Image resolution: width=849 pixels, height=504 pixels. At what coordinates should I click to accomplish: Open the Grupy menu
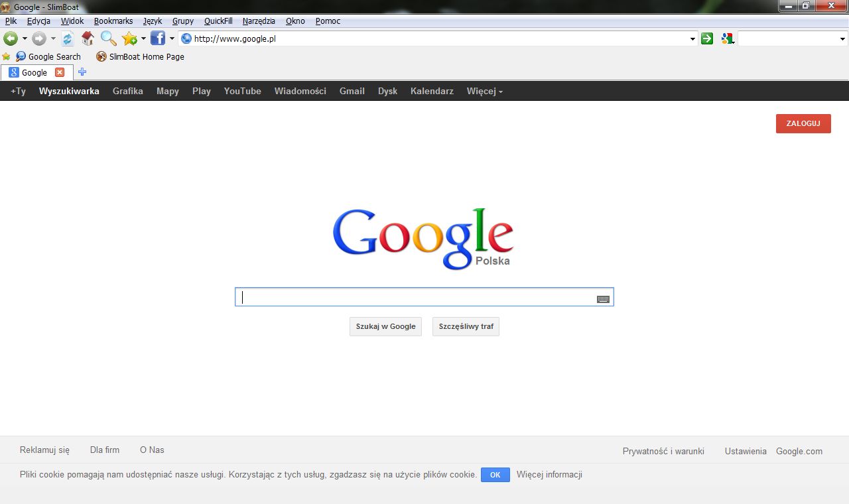pyautogui.click(x=183, y=21)
